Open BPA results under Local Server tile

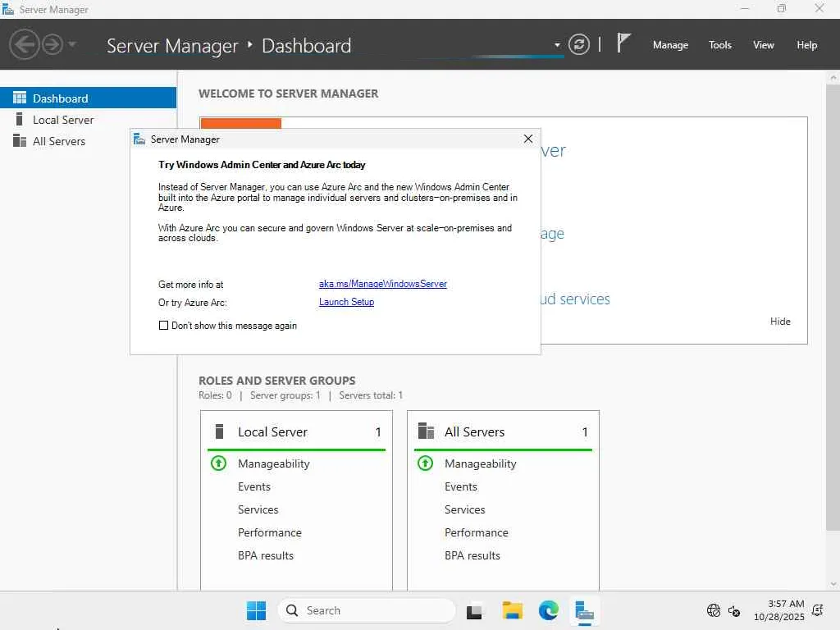click(266, 555)
